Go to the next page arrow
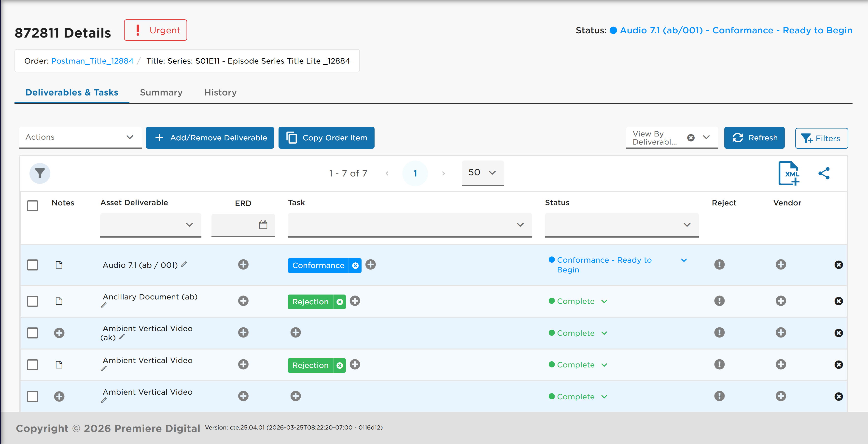 [443, 174]
